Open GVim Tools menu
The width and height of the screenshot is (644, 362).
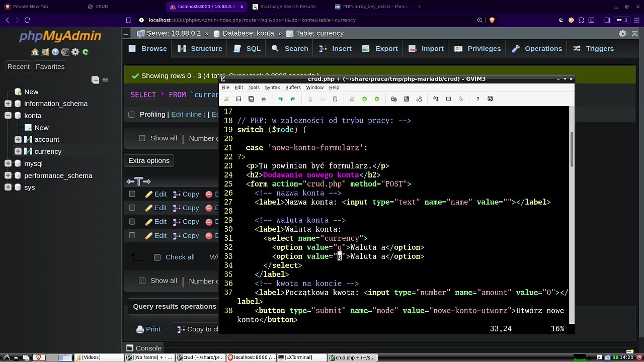click(x=254, y=87)
